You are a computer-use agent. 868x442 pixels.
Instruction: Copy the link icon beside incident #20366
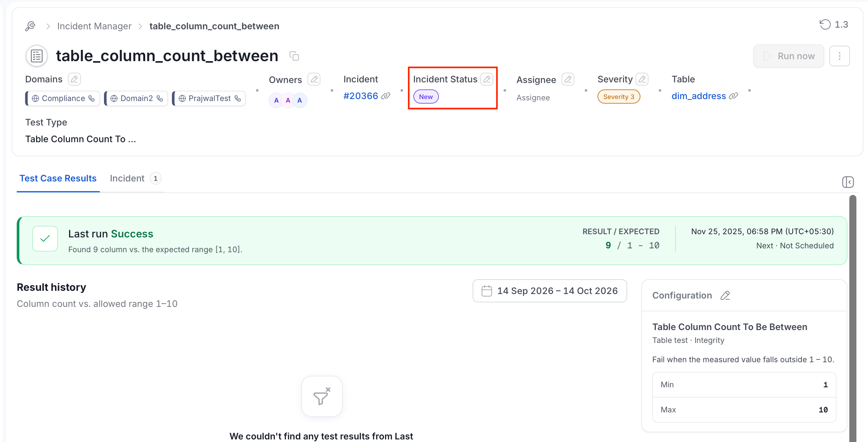point(386,96)
